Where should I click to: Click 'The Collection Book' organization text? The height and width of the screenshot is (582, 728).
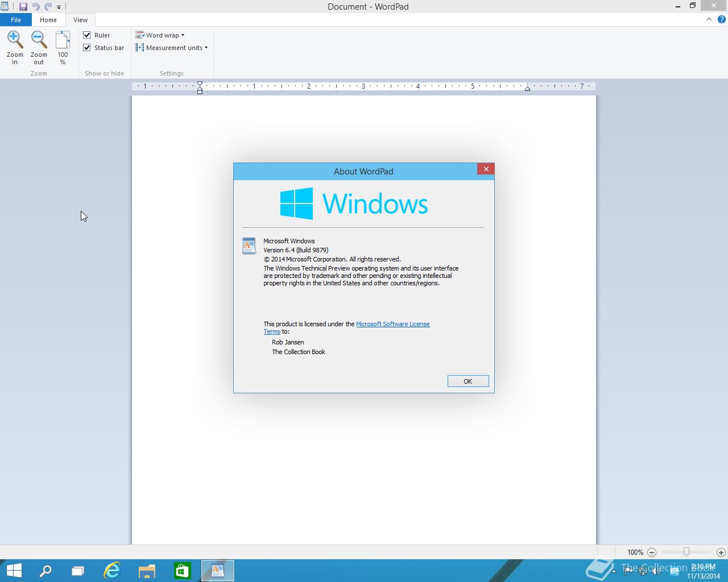click(299, 352)
